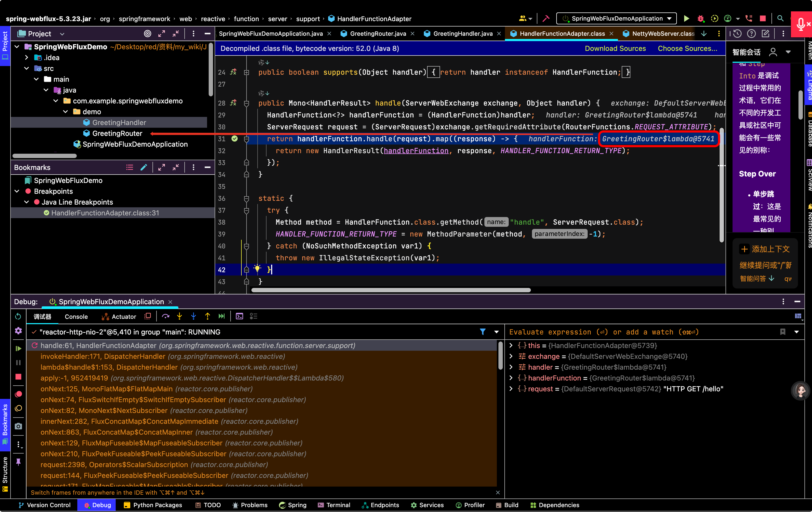Viewport: 812px width, 512px height.
Task: Click the editor horizontal scrollbar
Action: pos(391,290)
